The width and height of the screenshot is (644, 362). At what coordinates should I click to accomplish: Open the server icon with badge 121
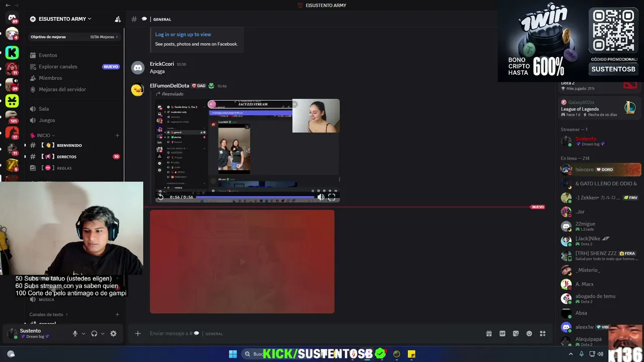coord(12,117)
